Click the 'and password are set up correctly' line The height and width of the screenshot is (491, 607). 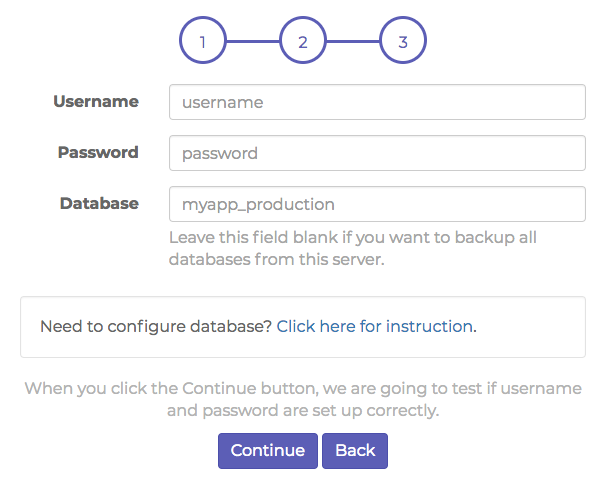pyautogui.click(x=303, y=410)
